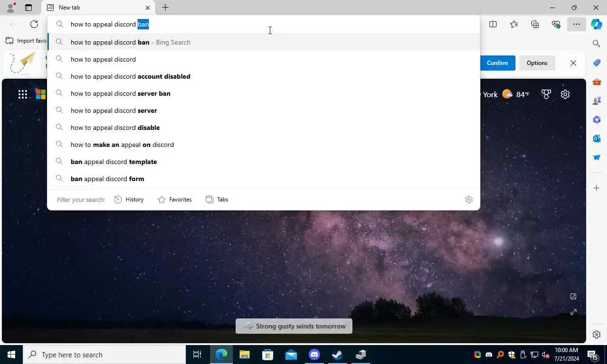Image resolution: width=607 pixels, height=364 pixels.
Task: Toggle split screen view icon
Action: [493, 24]
